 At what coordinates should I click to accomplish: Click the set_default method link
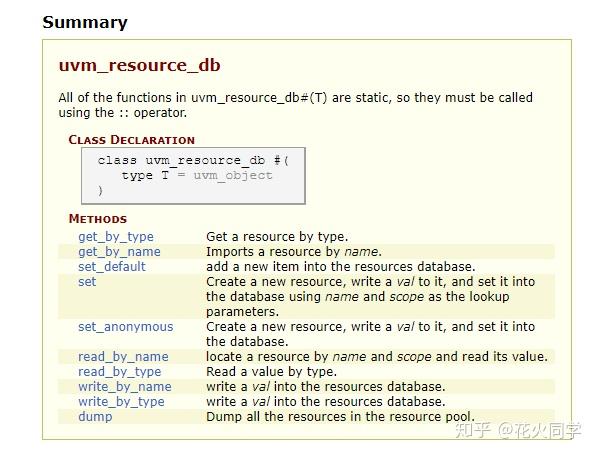[112, 266]
